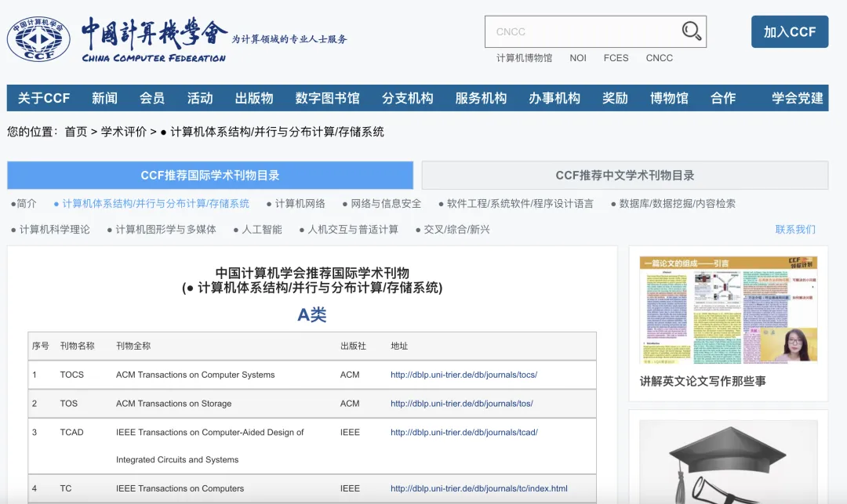The height and width of the screenshot is (504, 847).
Task: Click the magnifying glass search icon
Action: click(691, 31)
